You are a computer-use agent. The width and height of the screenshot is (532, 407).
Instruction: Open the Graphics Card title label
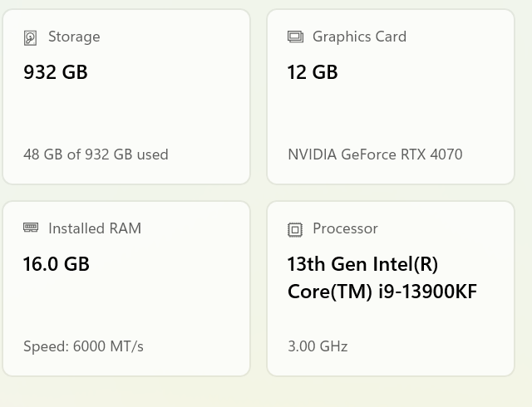pyautogui.click(x=359, y=37)
